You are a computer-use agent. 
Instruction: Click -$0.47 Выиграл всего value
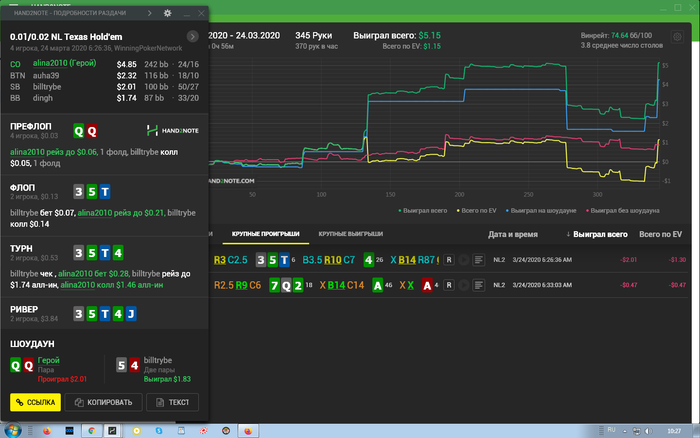(x=628, y=285)
